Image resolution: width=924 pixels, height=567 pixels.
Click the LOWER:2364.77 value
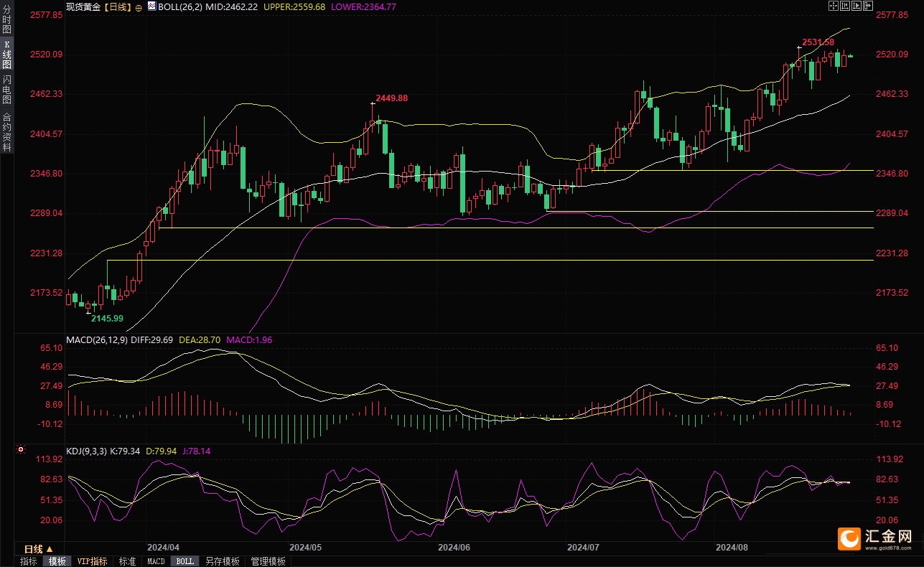363,6
